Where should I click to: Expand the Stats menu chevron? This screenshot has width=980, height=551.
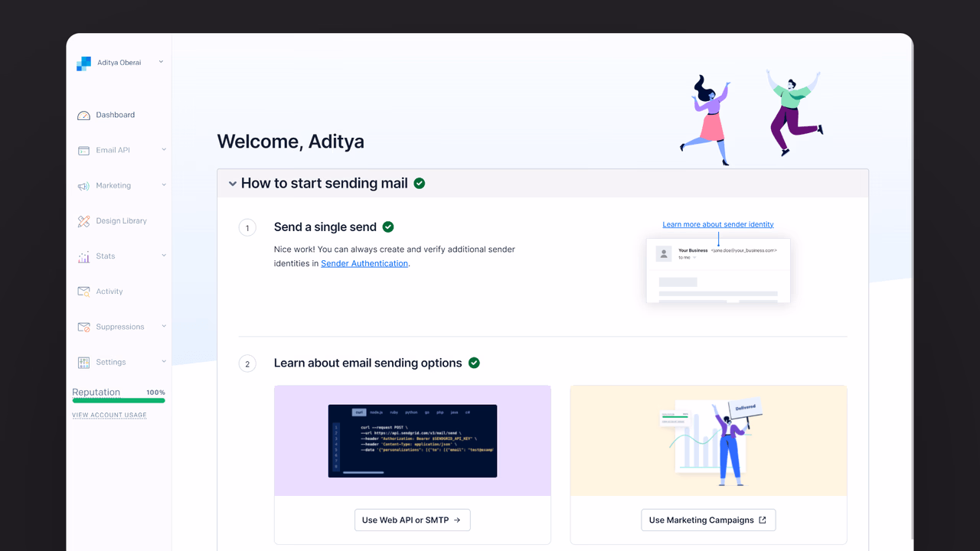click(164, 256)
